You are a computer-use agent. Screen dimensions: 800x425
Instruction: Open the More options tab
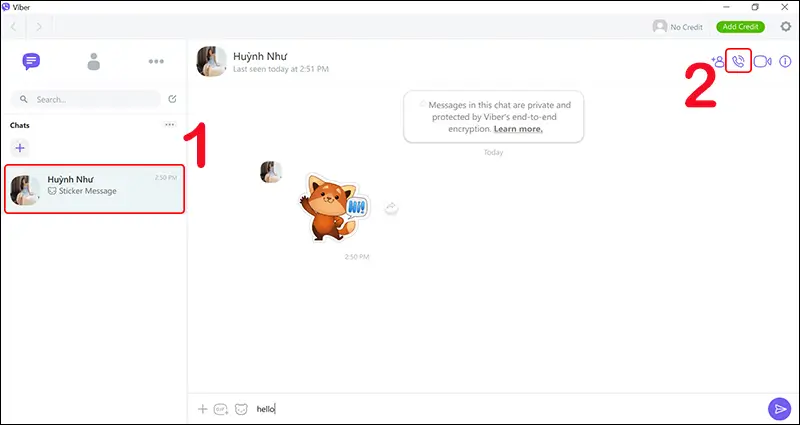click(x=156, y=61)
